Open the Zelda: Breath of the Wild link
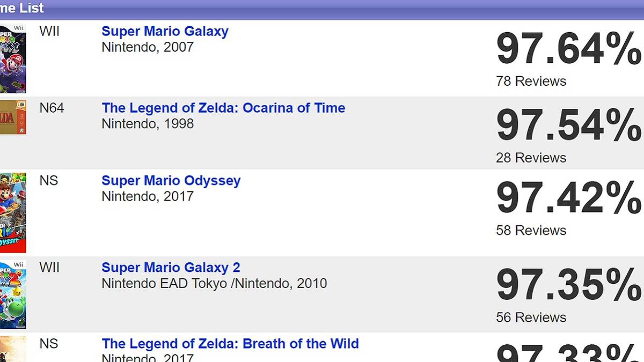Viewport: 644px width, 362px height. point(230,344)
